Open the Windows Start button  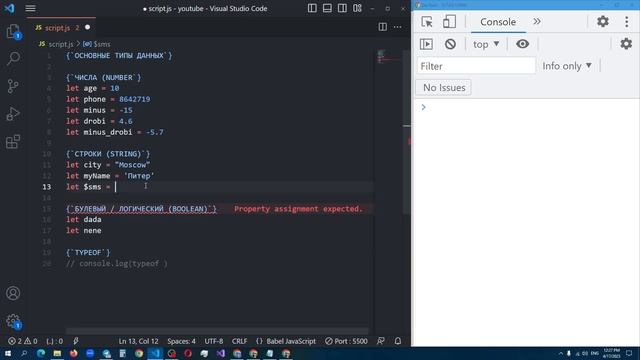click(x=8, y=353)
